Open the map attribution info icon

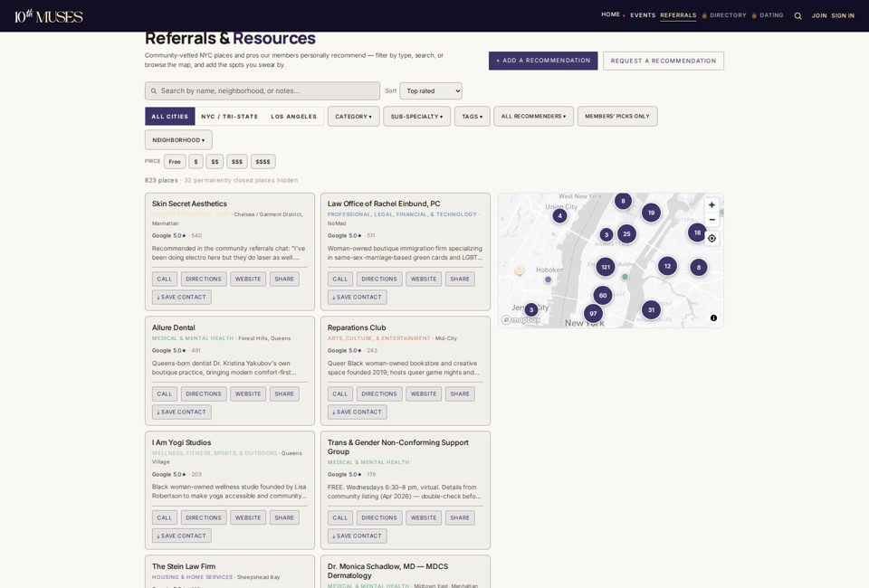[x=713, y=318]
